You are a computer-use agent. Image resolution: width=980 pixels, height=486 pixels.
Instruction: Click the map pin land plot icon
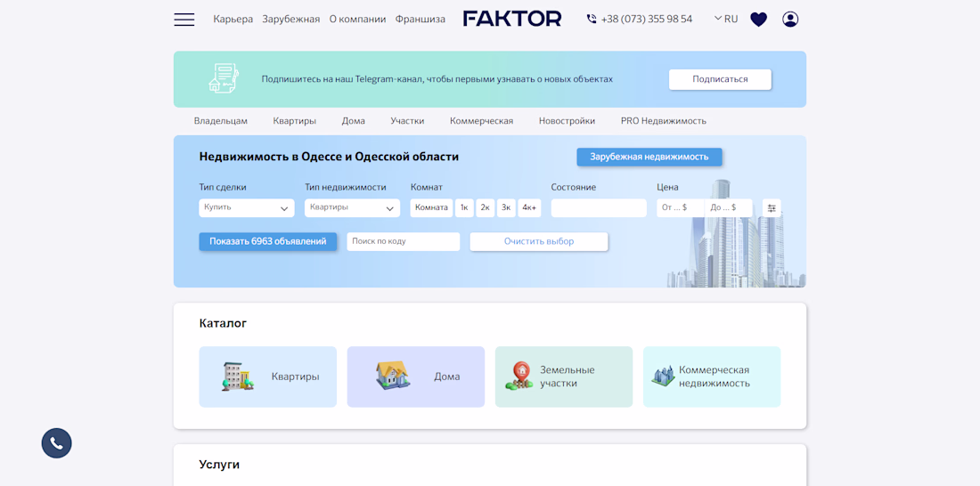click(519, 377)
